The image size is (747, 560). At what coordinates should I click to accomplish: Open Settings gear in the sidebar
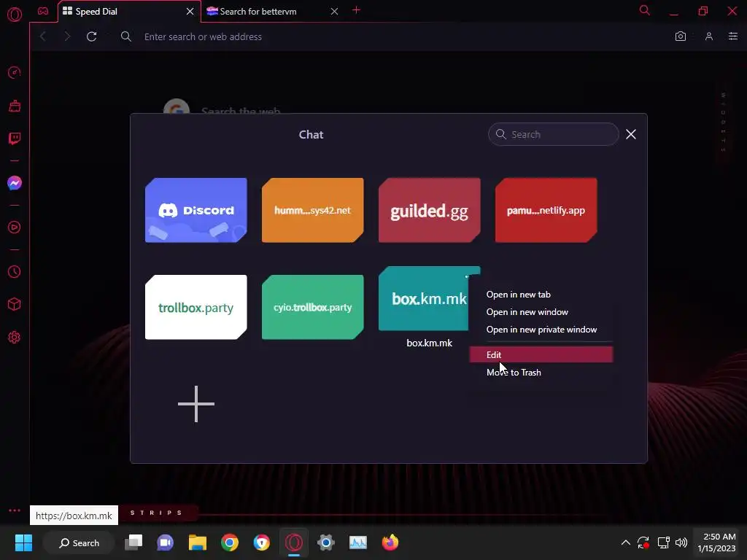(x=15, y=337)
